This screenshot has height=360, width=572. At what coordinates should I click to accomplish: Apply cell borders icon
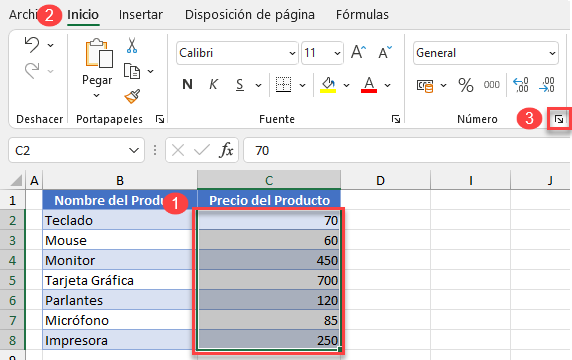[x=283, y=85]
